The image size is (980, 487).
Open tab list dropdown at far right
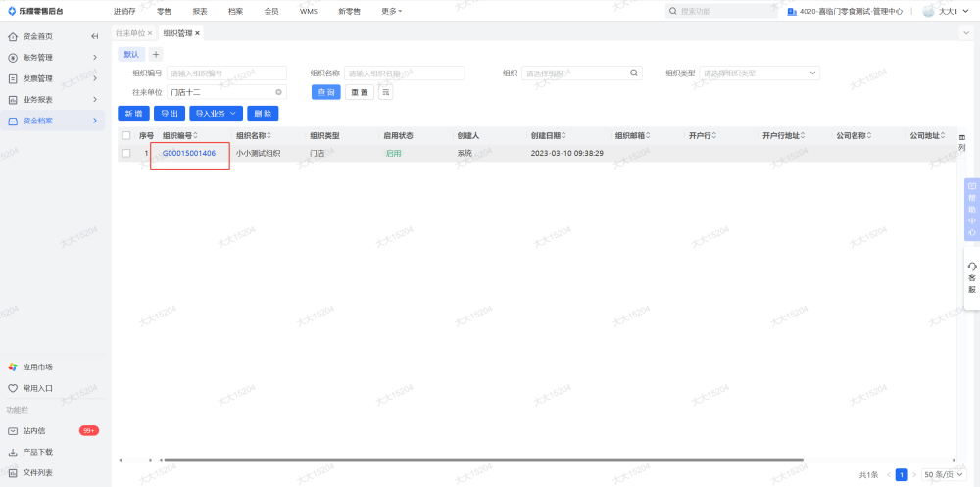click(x=967, y=33)
